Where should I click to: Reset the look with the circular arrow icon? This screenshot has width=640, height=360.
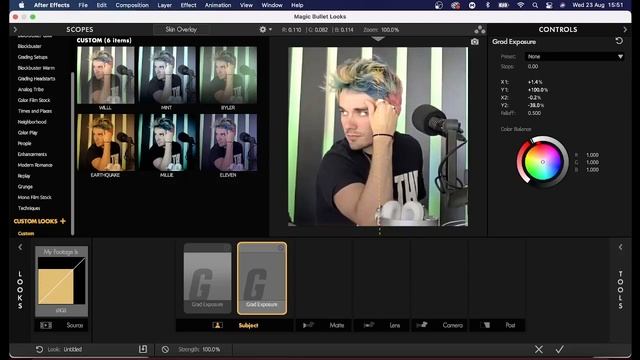coord(39,349)
